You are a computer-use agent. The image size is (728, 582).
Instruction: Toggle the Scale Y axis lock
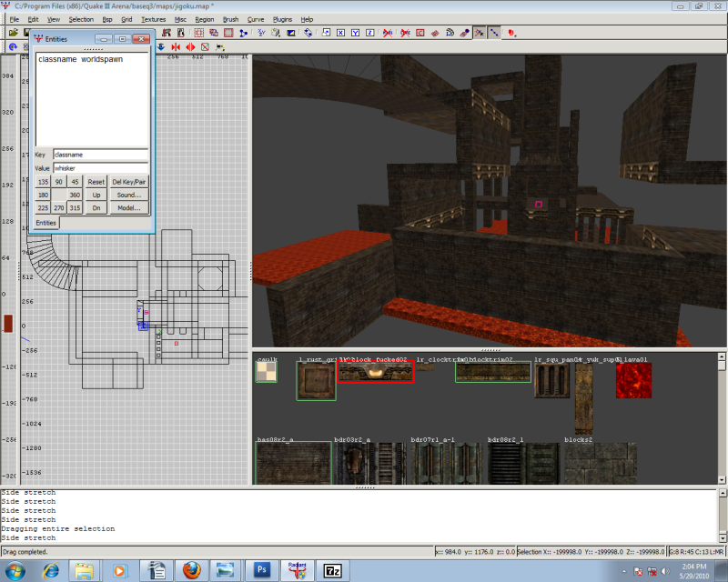click(x=355, y=33)
